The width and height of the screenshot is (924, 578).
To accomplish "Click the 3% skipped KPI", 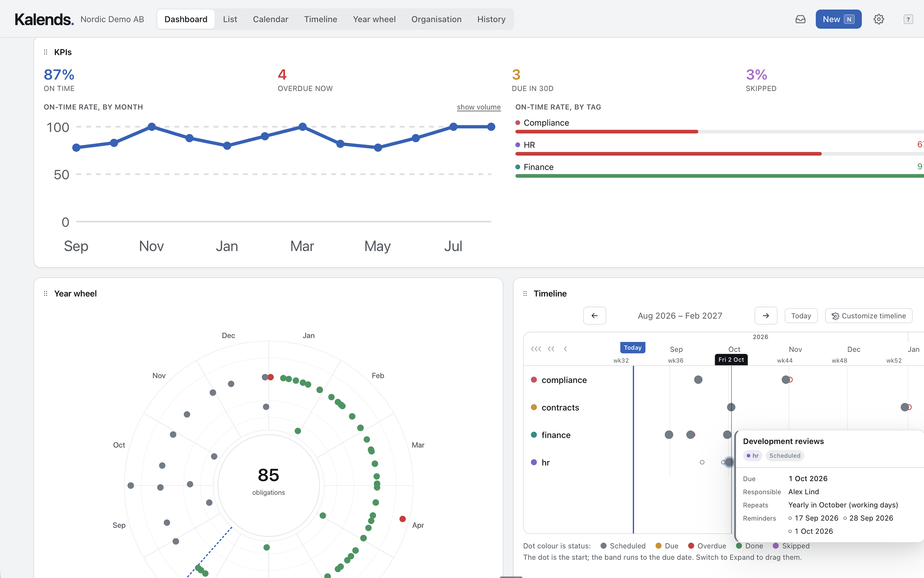I will pos(761,80).
